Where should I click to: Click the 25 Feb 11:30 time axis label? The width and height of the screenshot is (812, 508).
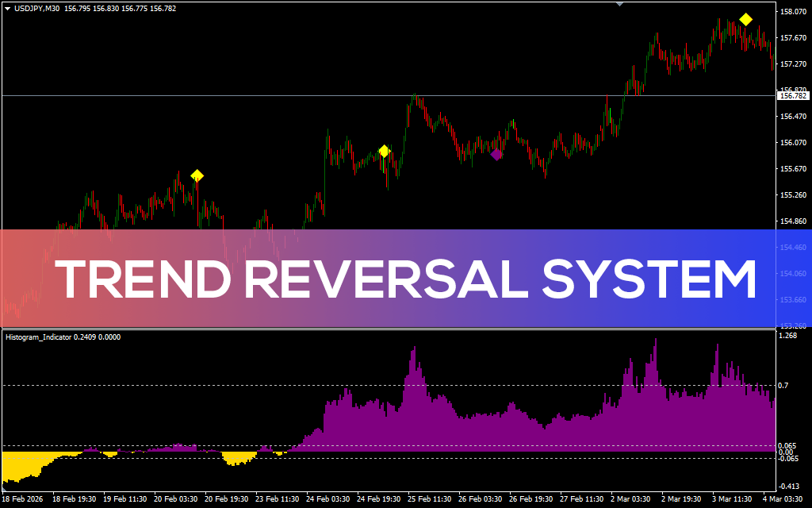coord(429,500)
